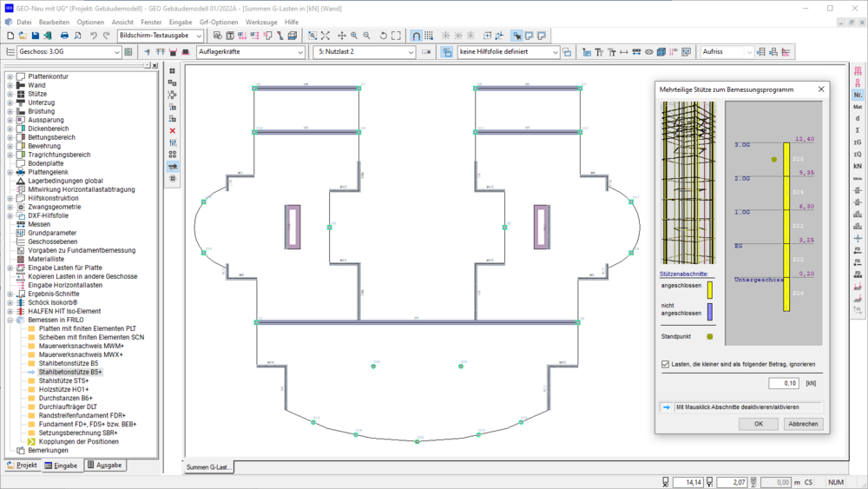Click the magnifier zoom-in icon
This screenshot has height=489, width=868.
point(354,36)
